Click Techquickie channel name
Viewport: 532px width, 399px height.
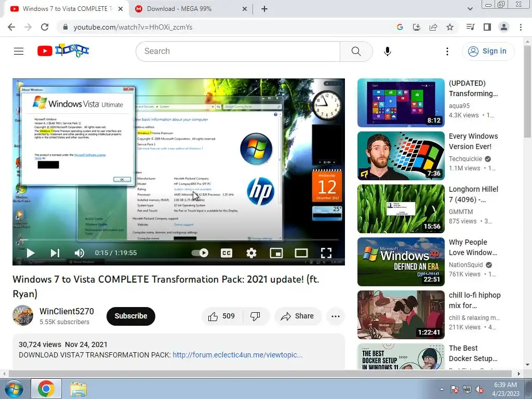click(x=465, y=159)
